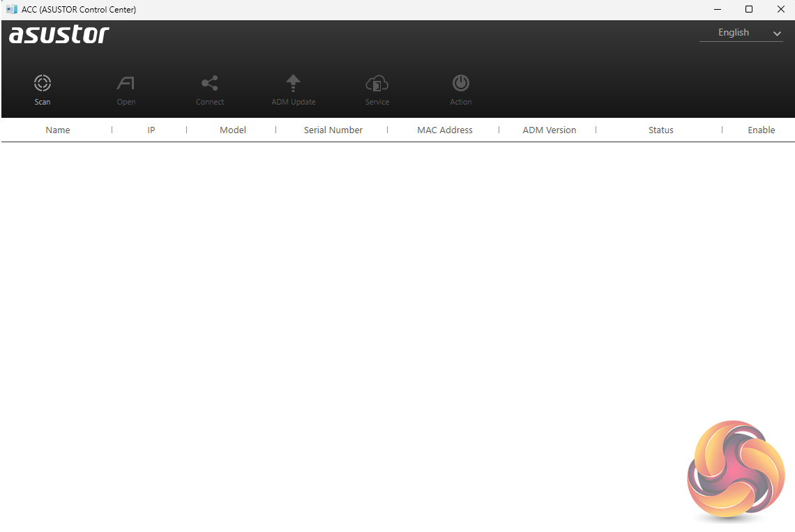Click the Open toolbar icon
This screenshot has height=532, width=795.
126,83
